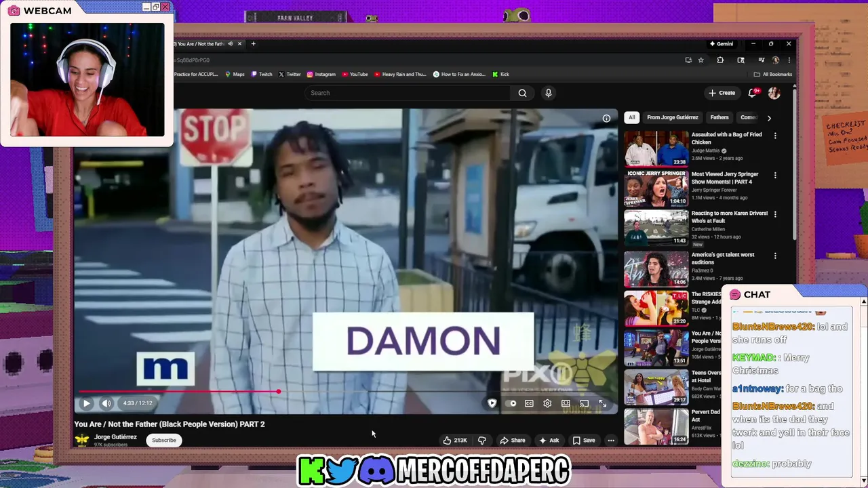The image size is (868, 488).
Task: Open options for Fried Chicken video
Action: [x=775, y=136]
